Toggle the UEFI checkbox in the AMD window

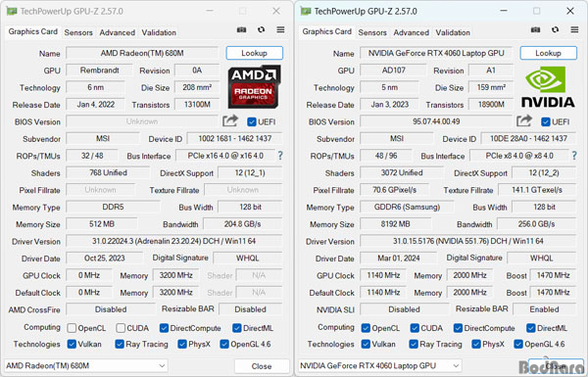[x=252, y=121]
